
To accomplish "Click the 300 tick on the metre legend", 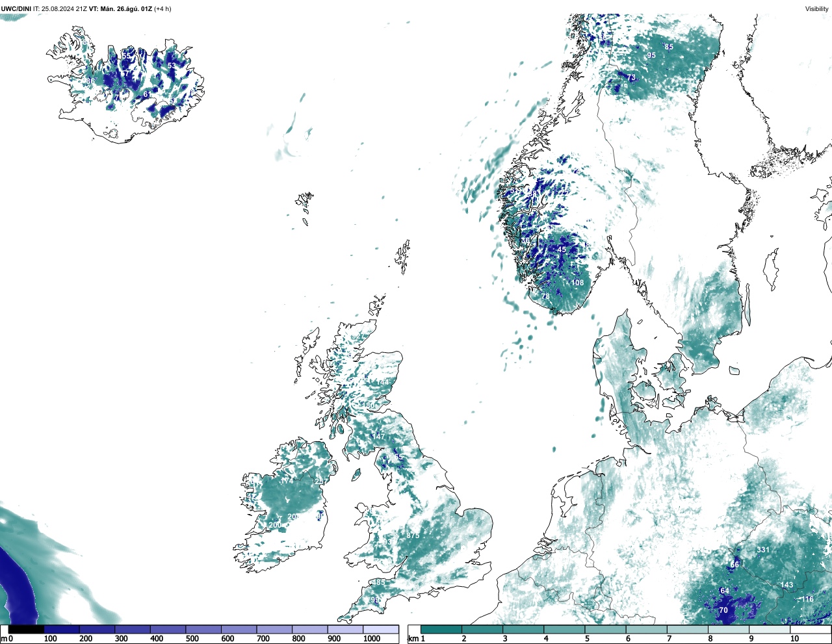I will coord(121,639).
